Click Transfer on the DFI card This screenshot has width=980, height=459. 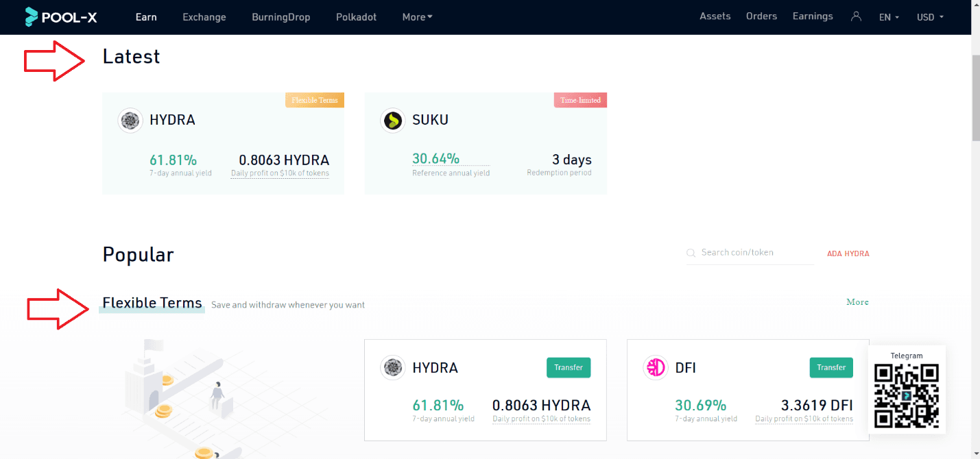click(831, 367)
